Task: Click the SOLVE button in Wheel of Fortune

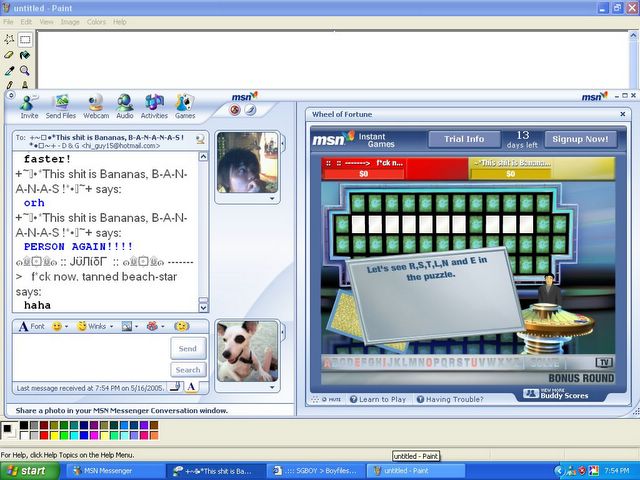Action: [545, 362]
